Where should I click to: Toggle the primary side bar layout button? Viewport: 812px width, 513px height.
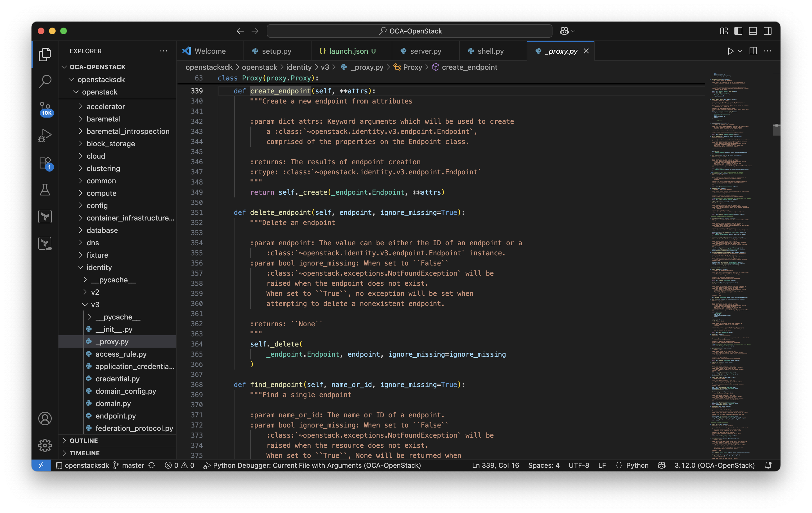tap(738, 31)
